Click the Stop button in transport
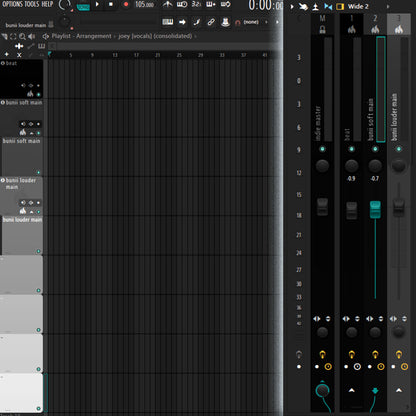416x416 pixels. click(111, 4)
